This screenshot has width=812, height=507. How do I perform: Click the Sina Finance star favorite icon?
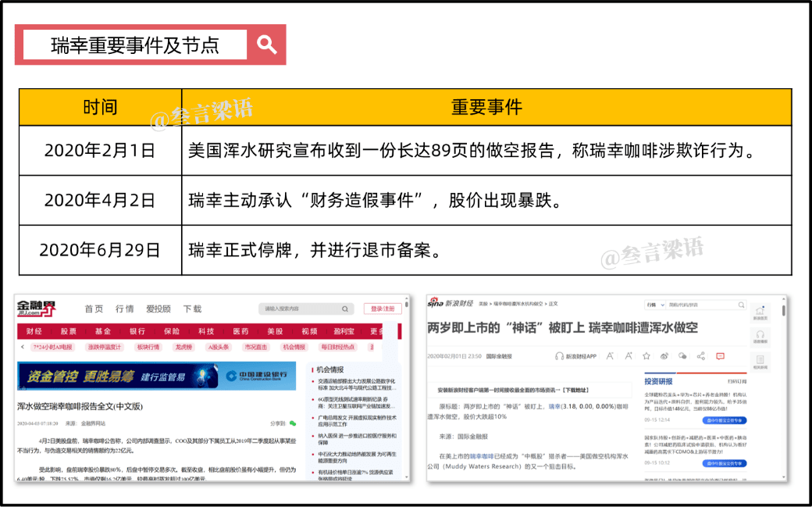pyautogui.click(x=645, y=356)
